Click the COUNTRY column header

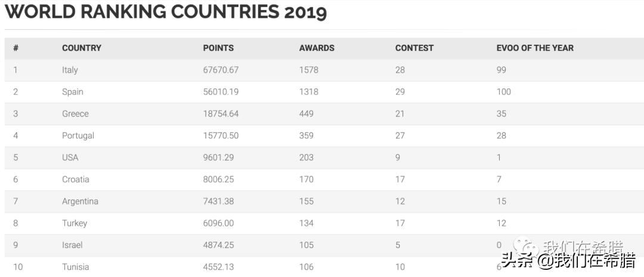point(82,48)
